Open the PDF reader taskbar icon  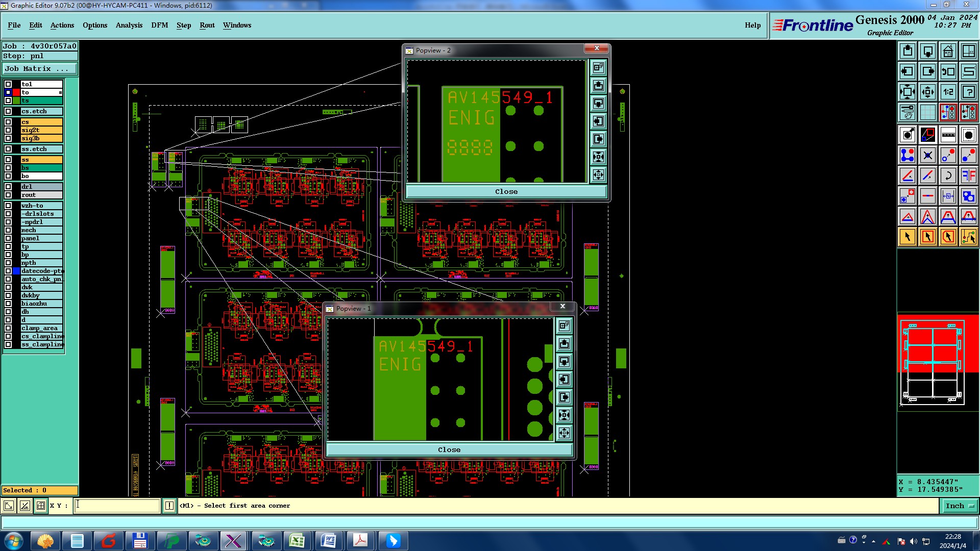[x=360, y=540]
